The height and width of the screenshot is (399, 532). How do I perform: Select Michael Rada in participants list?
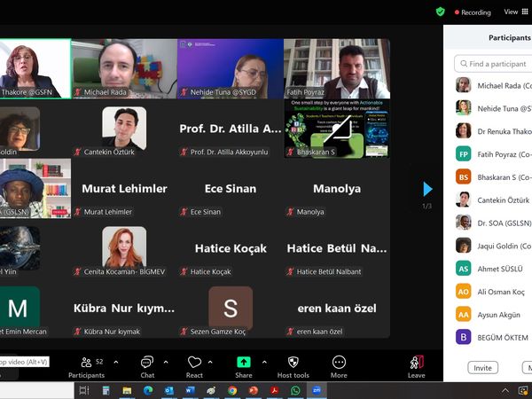tap(494, 85)
